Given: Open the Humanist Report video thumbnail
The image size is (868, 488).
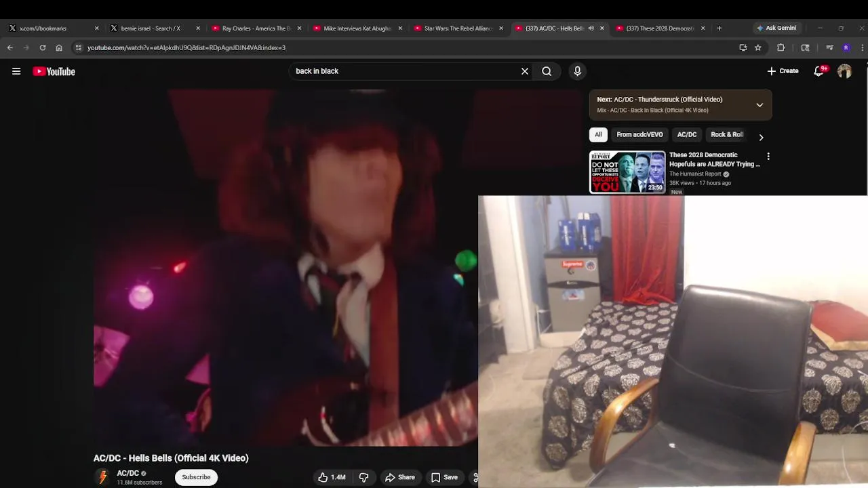Looking at the screenshot, I should point(627,172).
